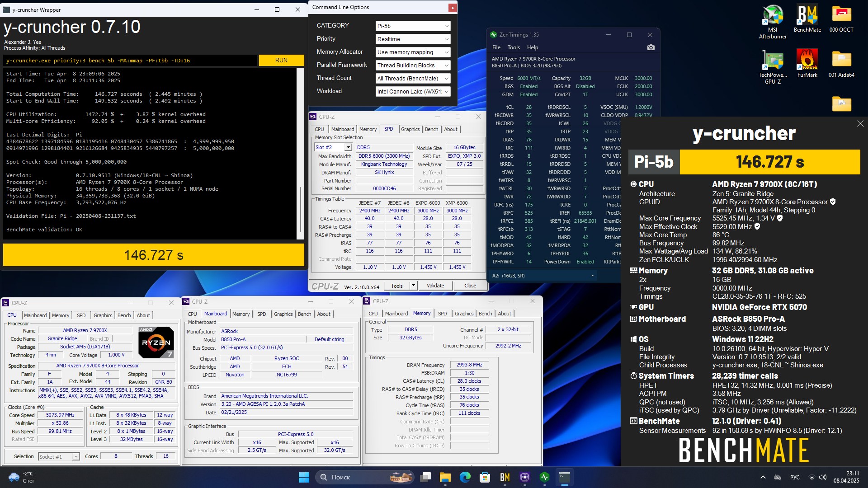868x488 pixels.
Task: Open Task View on the taskbar
Action: (425, 477)
